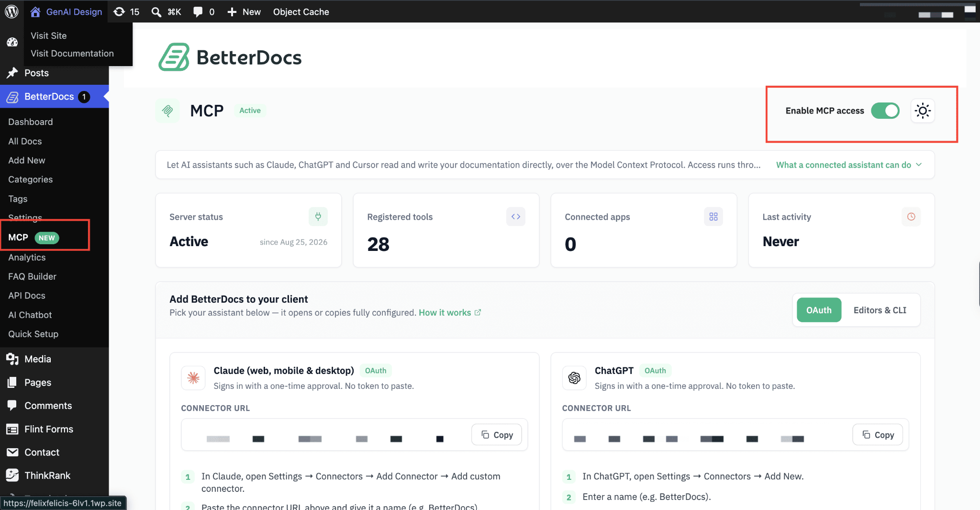The height and width of the screenshot is (510, 980).
Task: Click Visit Site in the dropdown
Action: [49, 35]
